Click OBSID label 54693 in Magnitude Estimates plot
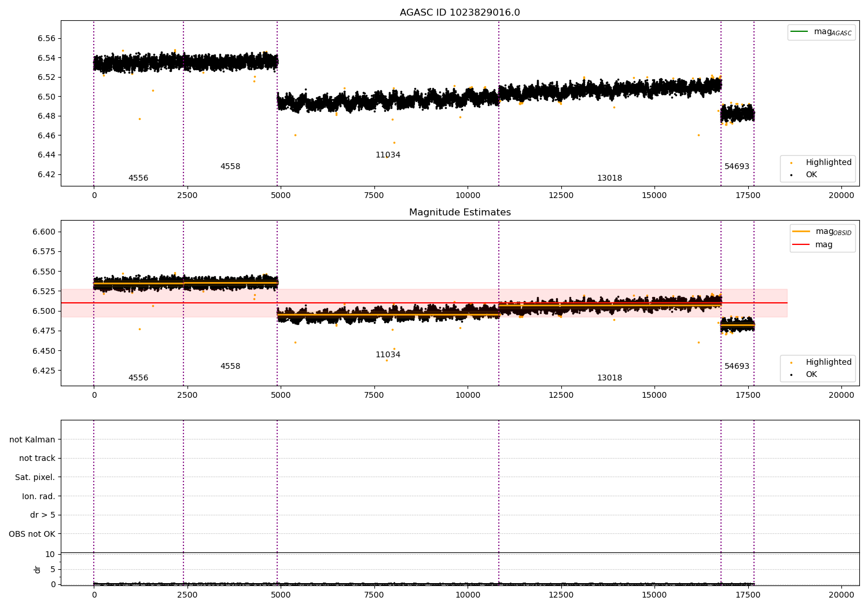The image size is (868, 608). click(737, 367)
